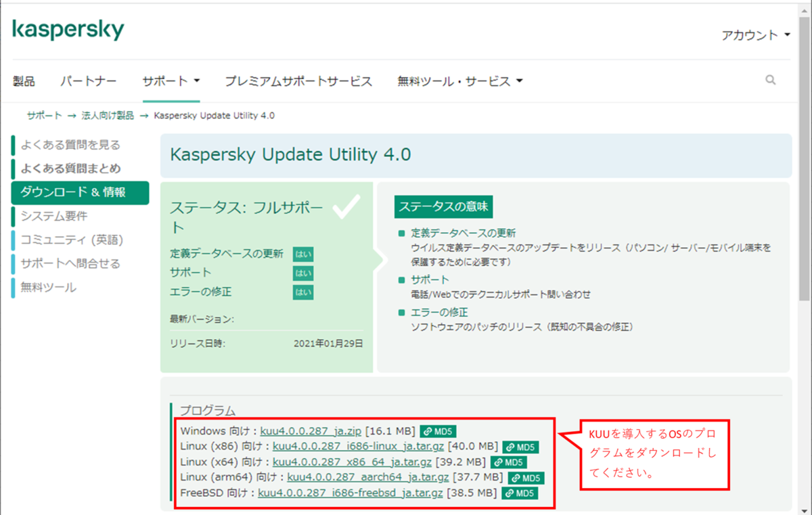Click the 最新バージョン label

[202, 319]
